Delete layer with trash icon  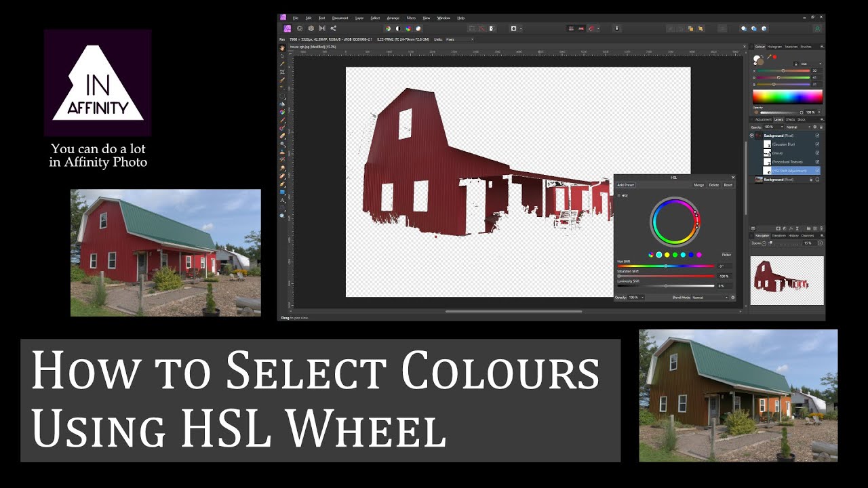coord(821,228)
